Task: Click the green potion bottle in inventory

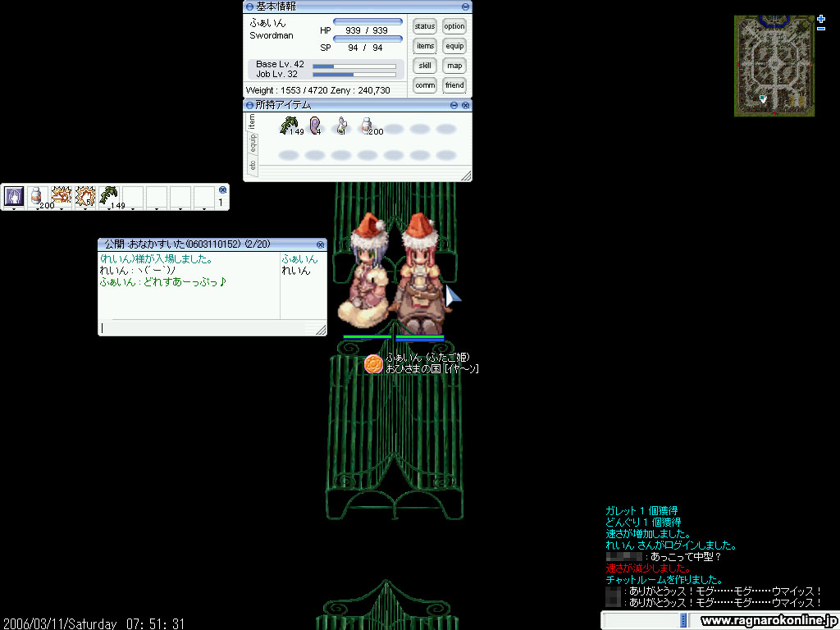Action: (x=341, y=126)
